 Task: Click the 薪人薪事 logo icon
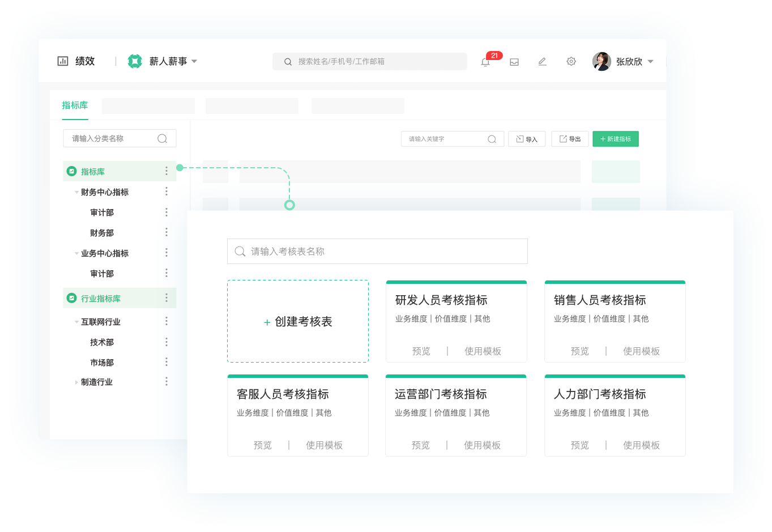pos(135,61)
